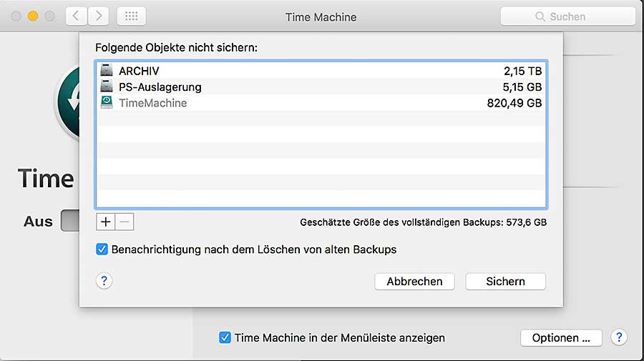Open the Optionen … button
Viewport: 644px width, 361px height.
click(561, 337)
